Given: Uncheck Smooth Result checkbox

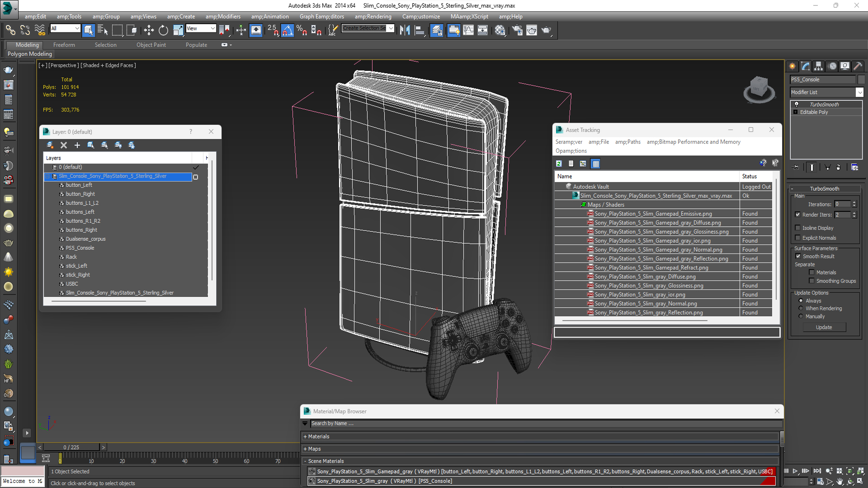Looking at the screenshot, I should pyautogui.click(x=798, y=256).
